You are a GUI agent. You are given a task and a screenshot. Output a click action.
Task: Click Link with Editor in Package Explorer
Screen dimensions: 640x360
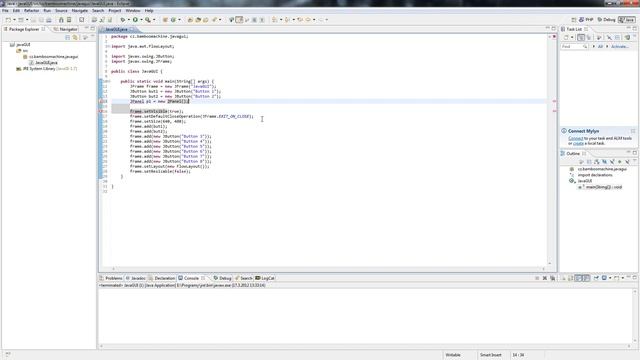(x=76, y=38)
